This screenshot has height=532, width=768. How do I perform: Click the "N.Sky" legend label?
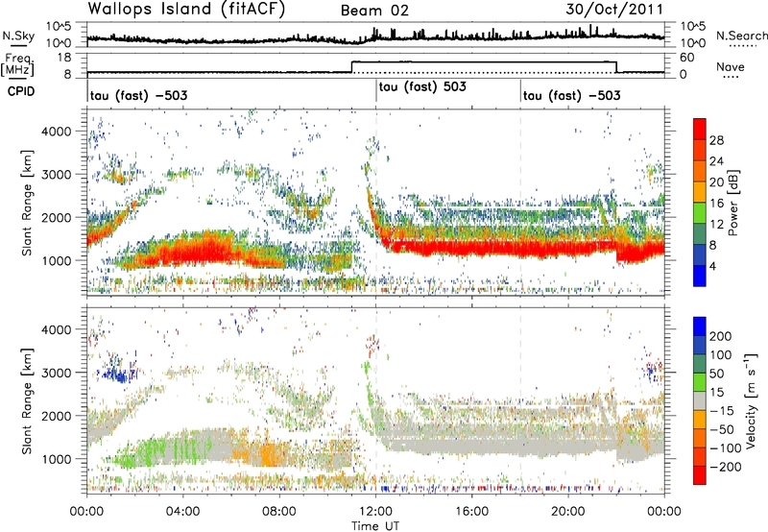[18, 36]
